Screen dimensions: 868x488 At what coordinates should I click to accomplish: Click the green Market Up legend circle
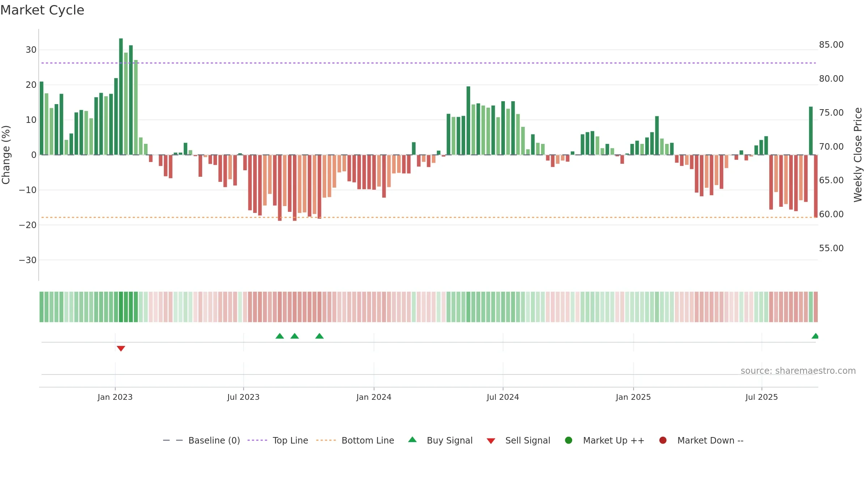click(x=569, y=440)
